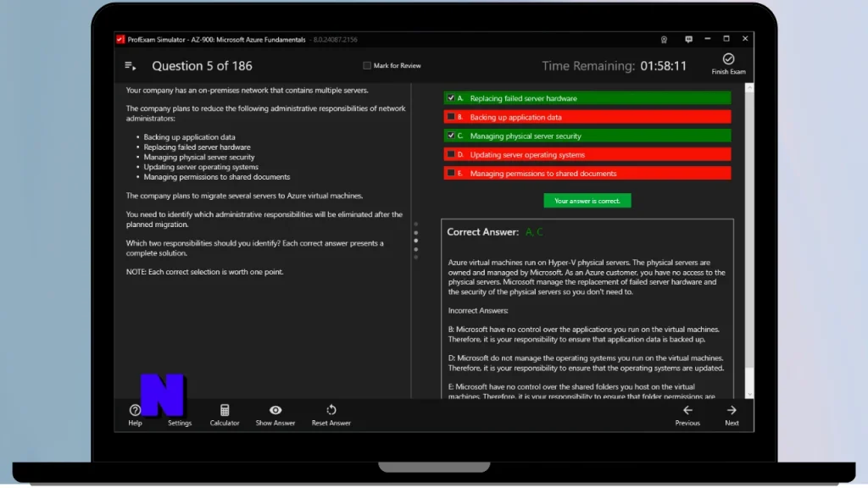
Task: Enable the Mark for Review checkbox
Action: 366,65
